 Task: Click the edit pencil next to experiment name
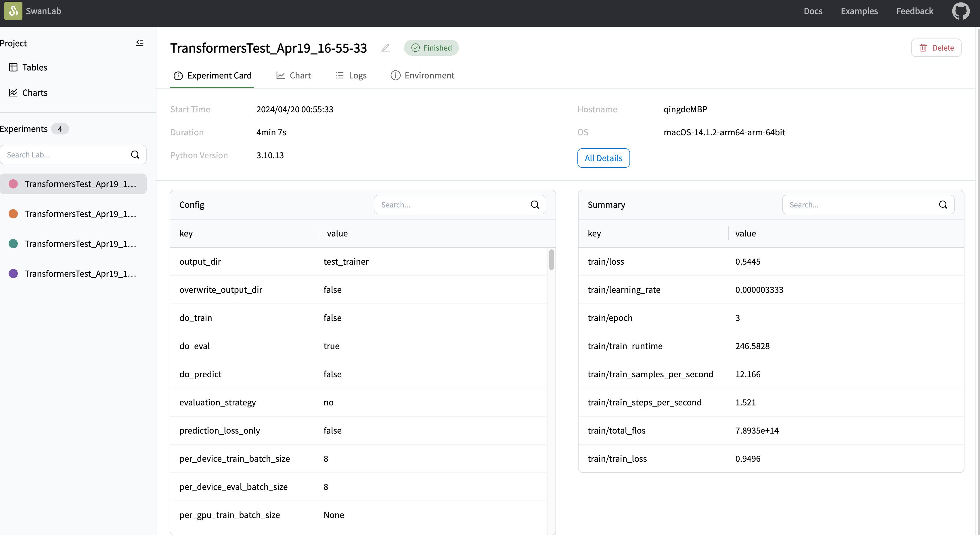(x=385, y=48)
